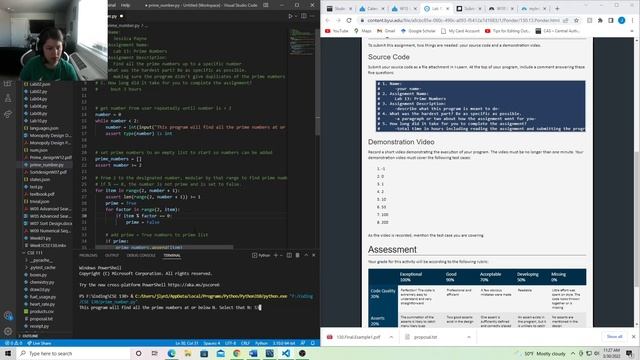This screenshot has height=360, width=640.
Task: Expand the OUTLINE section
Action: (29, 336)
